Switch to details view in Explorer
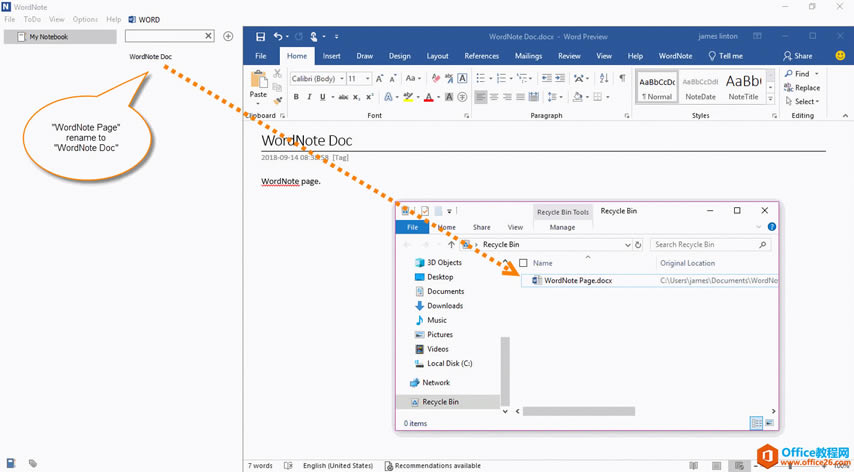 click(x=756, y=423)
